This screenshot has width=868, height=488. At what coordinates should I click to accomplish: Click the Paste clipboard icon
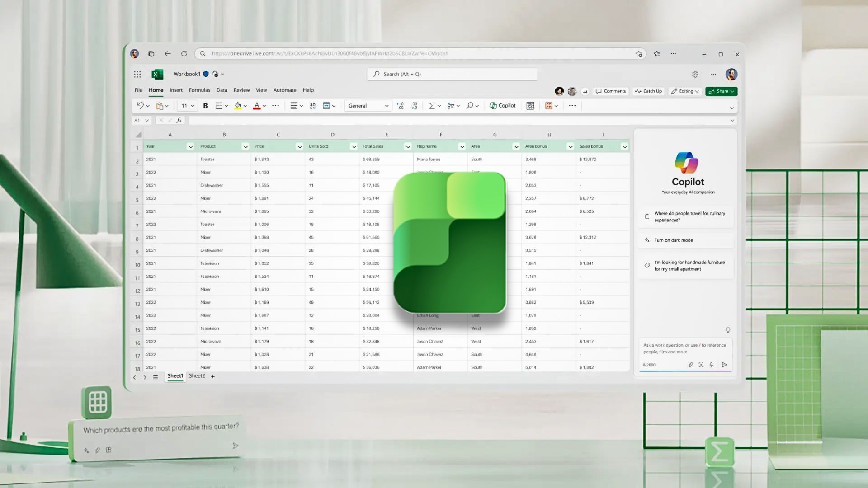pyautogui.click(x=160, y=106)
